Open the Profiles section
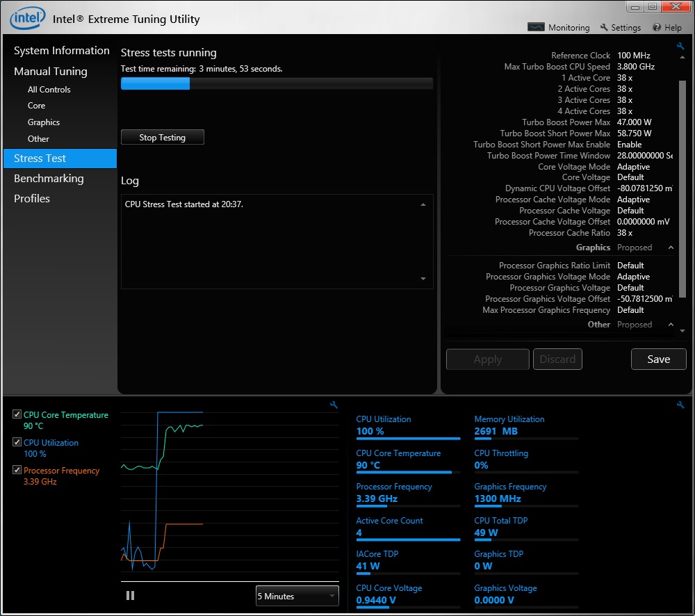695x616 pixels. pos(32,199)
